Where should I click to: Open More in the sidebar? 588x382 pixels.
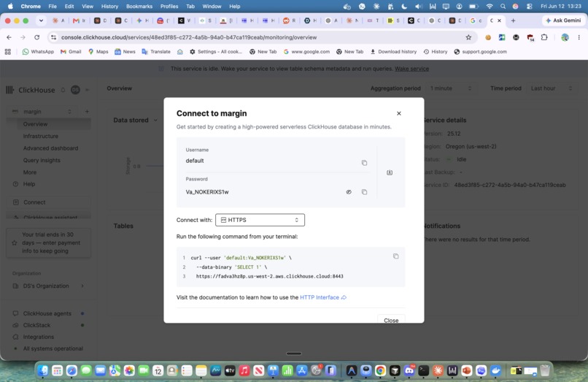pyautogui.click(x=30, y=172)
